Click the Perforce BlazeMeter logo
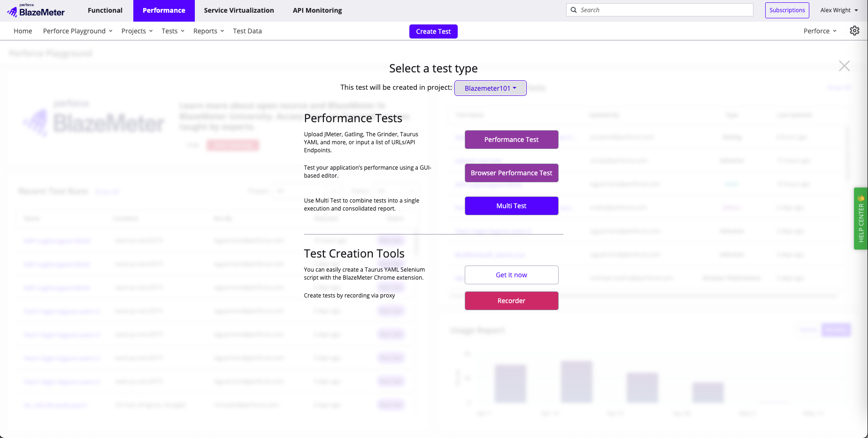The width and height of the screenshot is (868, 438). (37, 9)
